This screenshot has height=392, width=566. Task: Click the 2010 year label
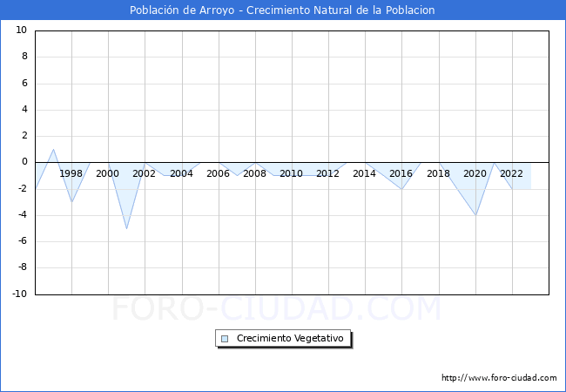click(291, 173)
